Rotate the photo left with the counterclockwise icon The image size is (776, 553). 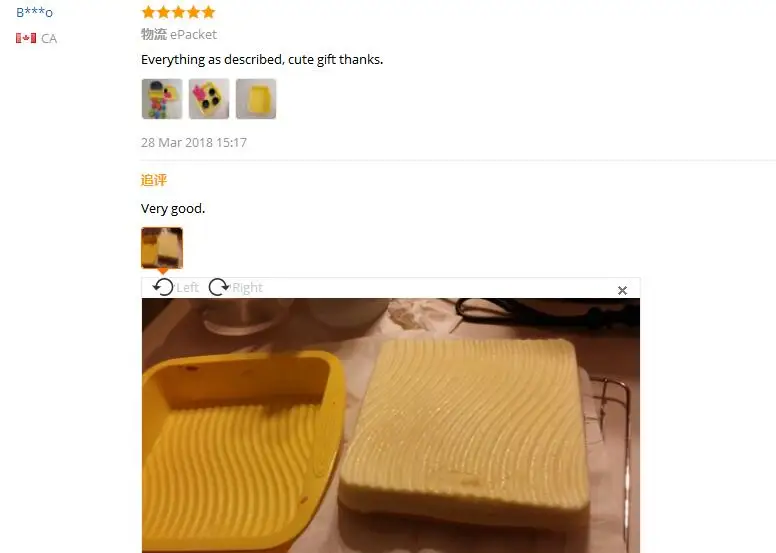[x=163, y=287]
